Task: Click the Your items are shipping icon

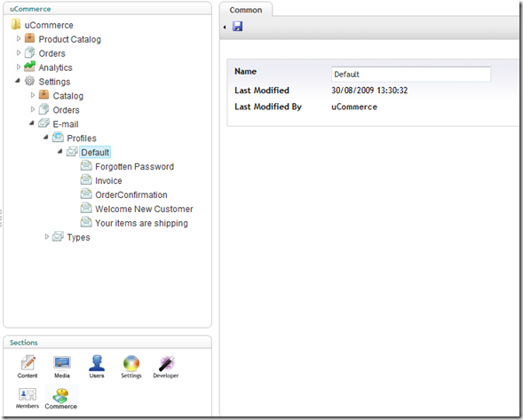Action: 86,222
